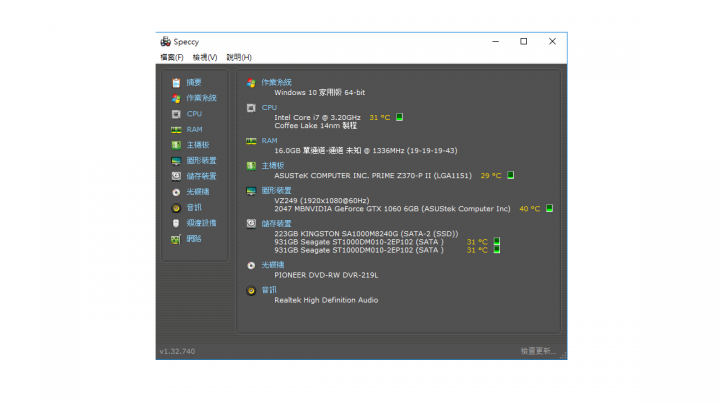The image size is (720, 405).
Task: Click 223GB KINGSTON SA1000M8240G line
Action: pyautogui.click(x=366, y=234)
